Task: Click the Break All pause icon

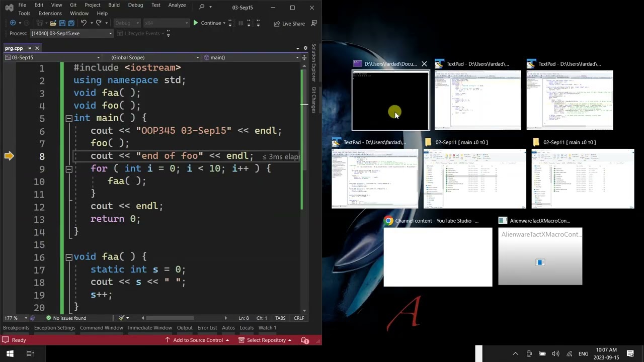Action: click(240, 23)
